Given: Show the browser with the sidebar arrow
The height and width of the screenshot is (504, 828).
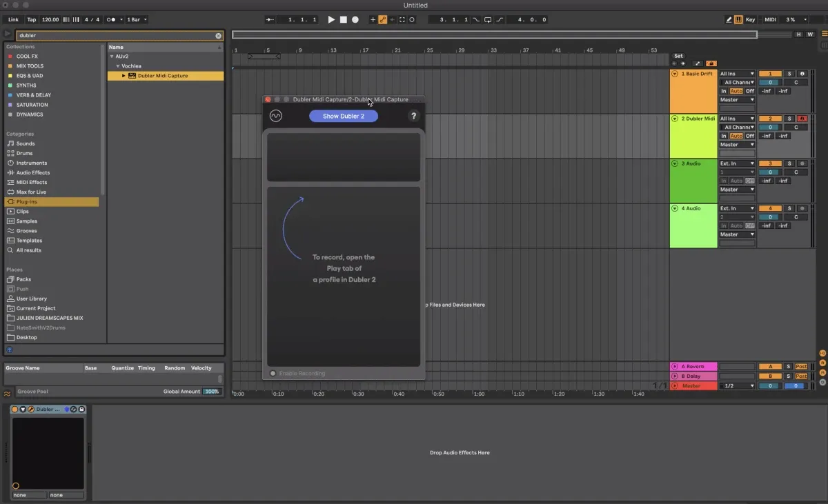Looking at the screenshot, I should [8, 34].
